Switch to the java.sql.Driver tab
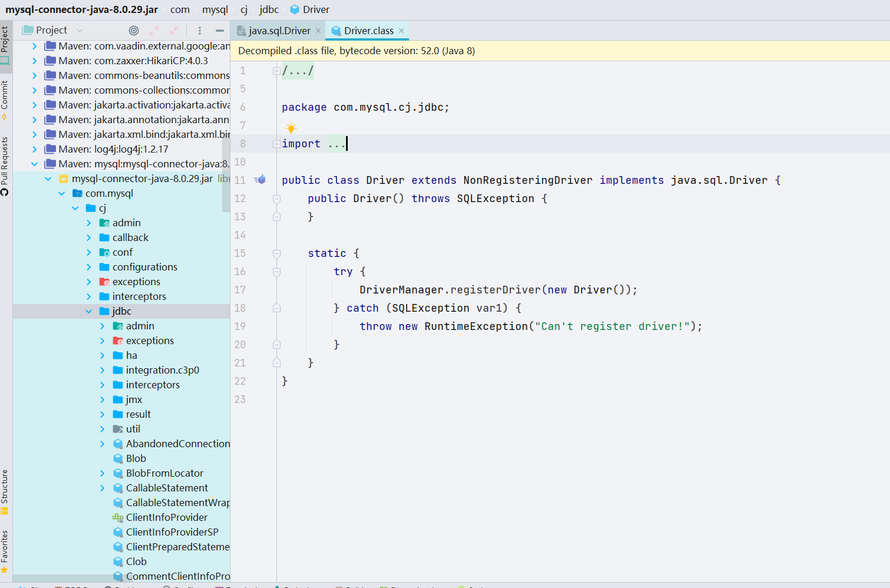This screenshot has width=890, height=588. click(279, 31)
